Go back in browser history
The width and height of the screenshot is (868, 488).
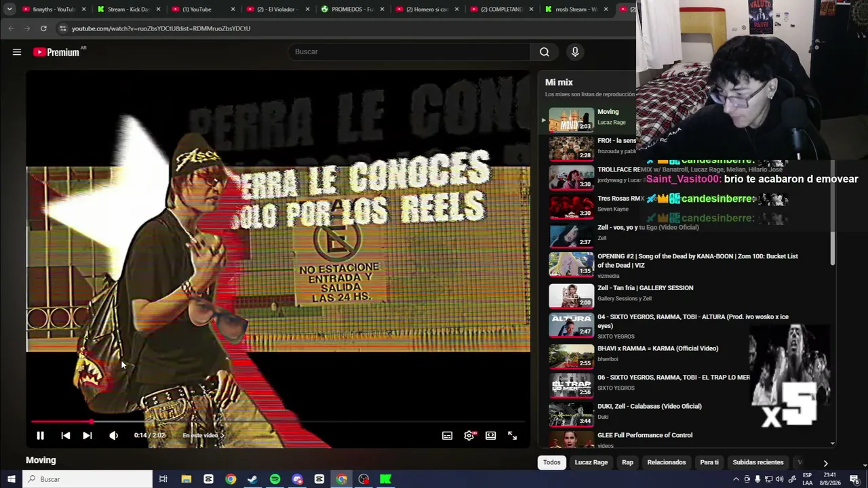click(11, 28)
